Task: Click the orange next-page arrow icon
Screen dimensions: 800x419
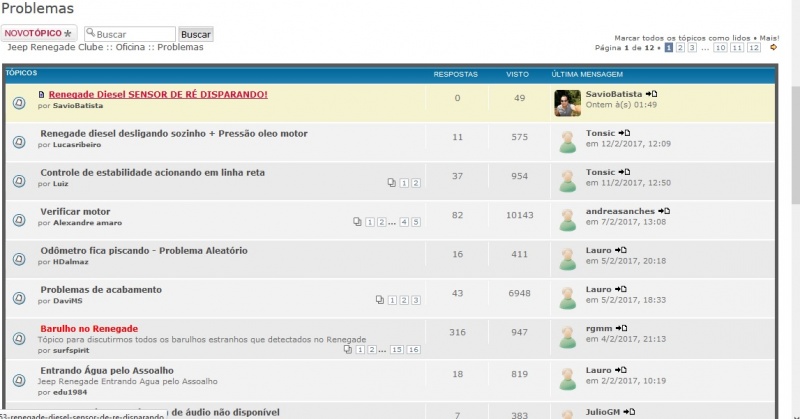Action: (x=773, y=47)
